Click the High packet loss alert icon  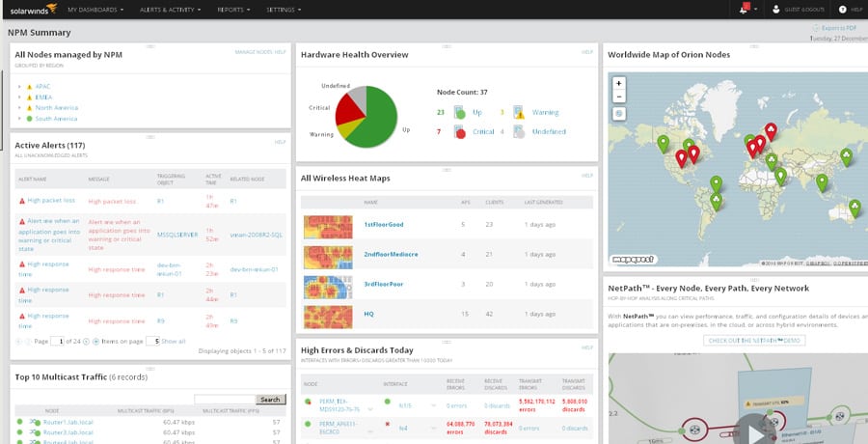(x=22, y=201)
